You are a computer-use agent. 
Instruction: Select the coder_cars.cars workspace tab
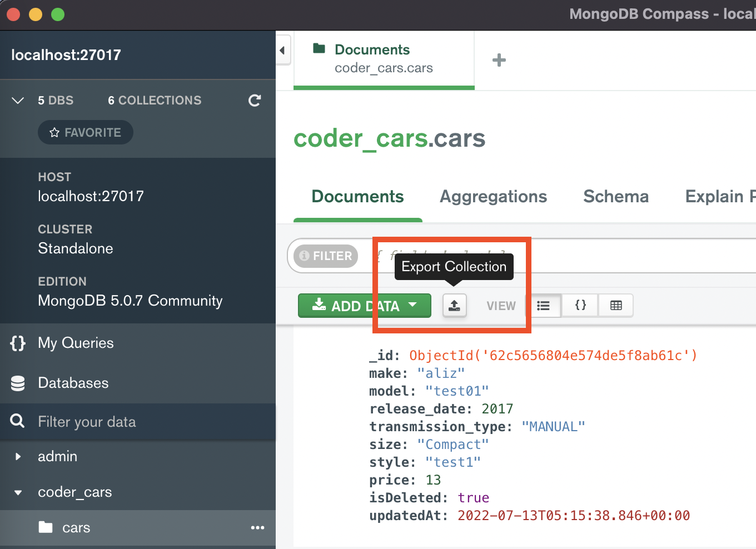pyautogui.click(x=384, y=59)
